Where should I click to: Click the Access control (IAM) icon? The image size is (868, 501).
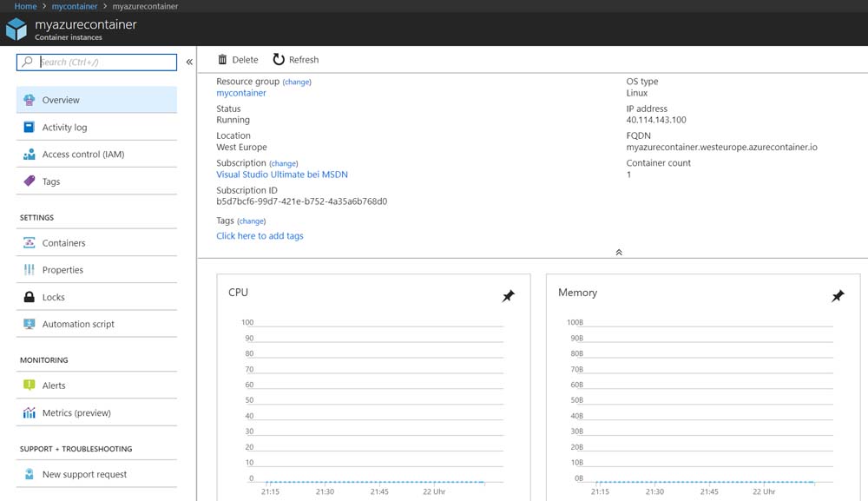coord(30,155)
